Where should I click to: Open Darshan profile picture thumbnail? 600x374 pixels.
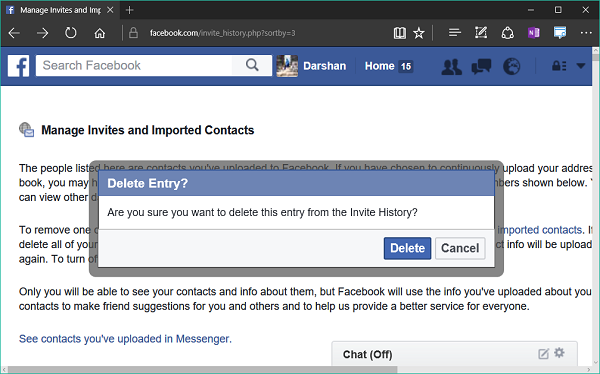pyautogui.click(x=287, y=66)
